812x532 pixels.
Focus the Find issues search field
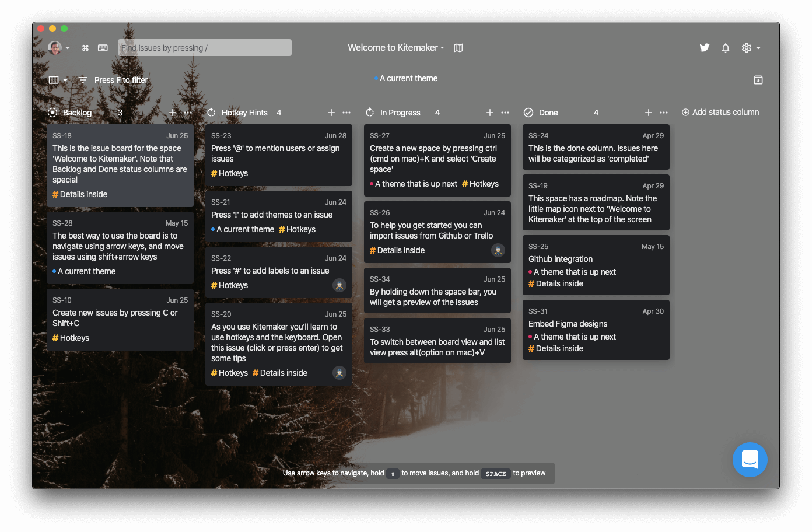(204, 48)
